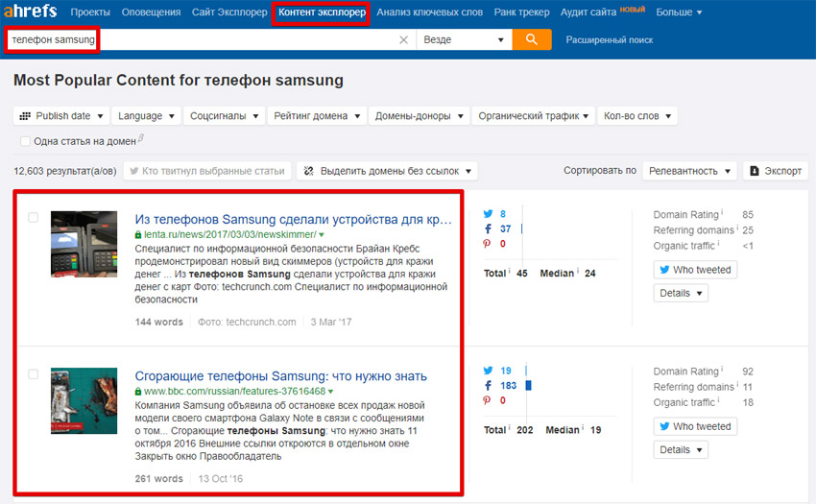Open the Домены-доноры filter dropdown
816x504 pixels.
pos(419,115)
